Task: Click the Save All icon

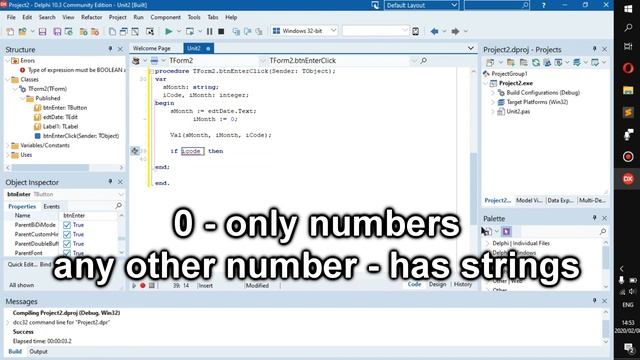Action: click(x=57, y=31)
